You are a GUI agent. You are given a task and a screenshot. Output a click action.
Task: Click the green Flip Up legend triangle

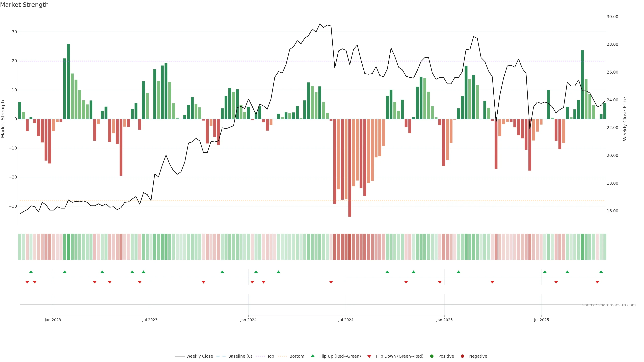click(312, 356)
